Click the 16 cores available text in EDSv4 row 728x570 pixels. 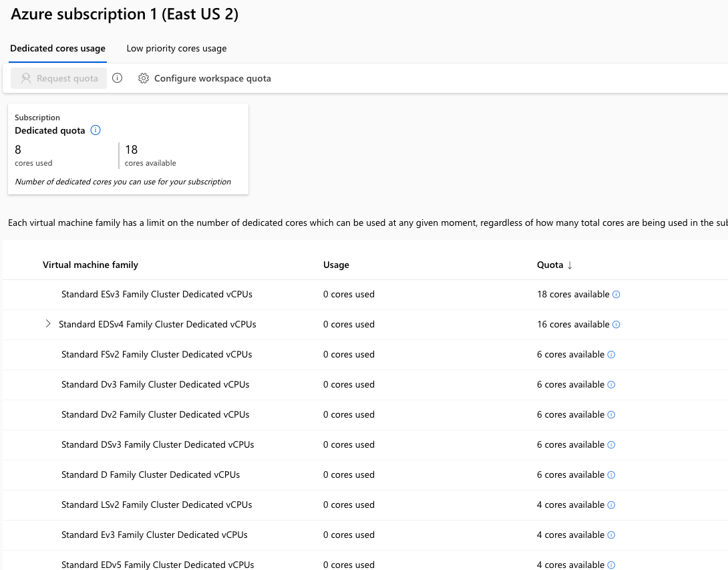click(x=573, y=324)
